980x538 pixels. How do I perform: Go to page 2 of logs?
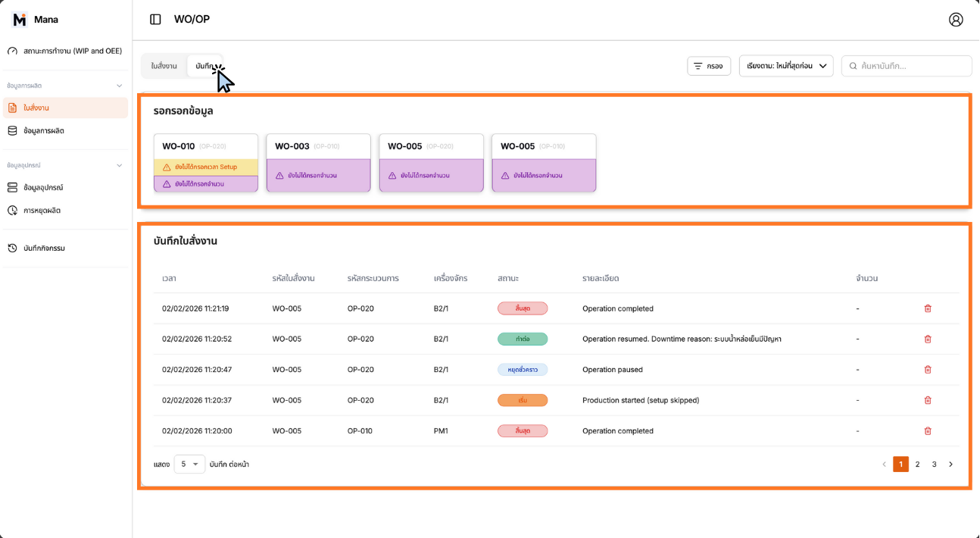(917, 464)
